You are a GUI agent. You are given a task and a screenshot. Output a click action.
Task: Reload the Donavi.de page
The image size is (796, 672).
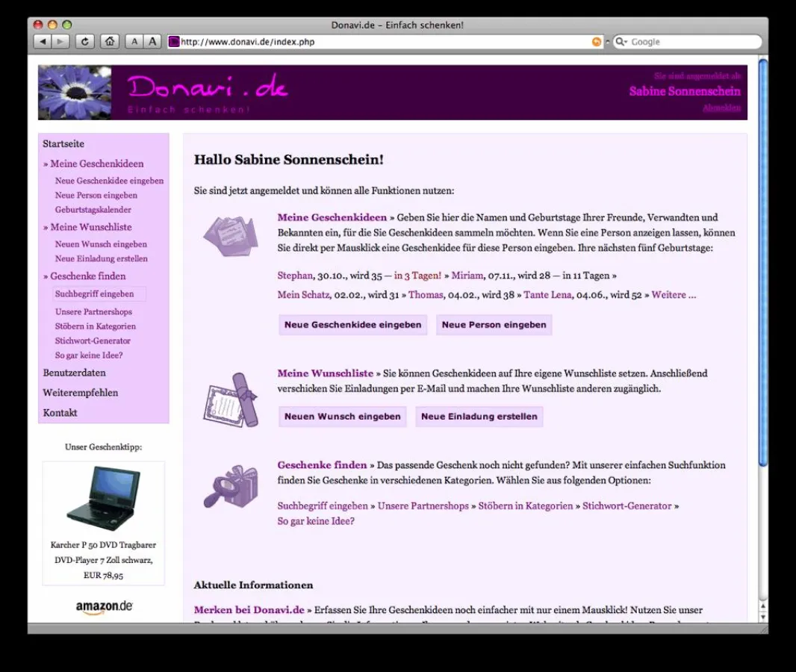[x=84, y=41]
